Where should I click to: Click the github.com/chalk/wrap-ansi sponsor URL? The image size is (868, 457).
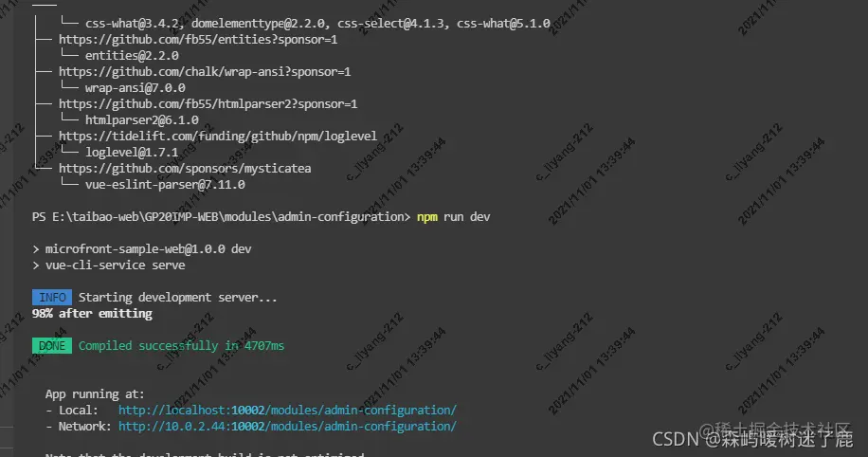click(x=205, y=71)
